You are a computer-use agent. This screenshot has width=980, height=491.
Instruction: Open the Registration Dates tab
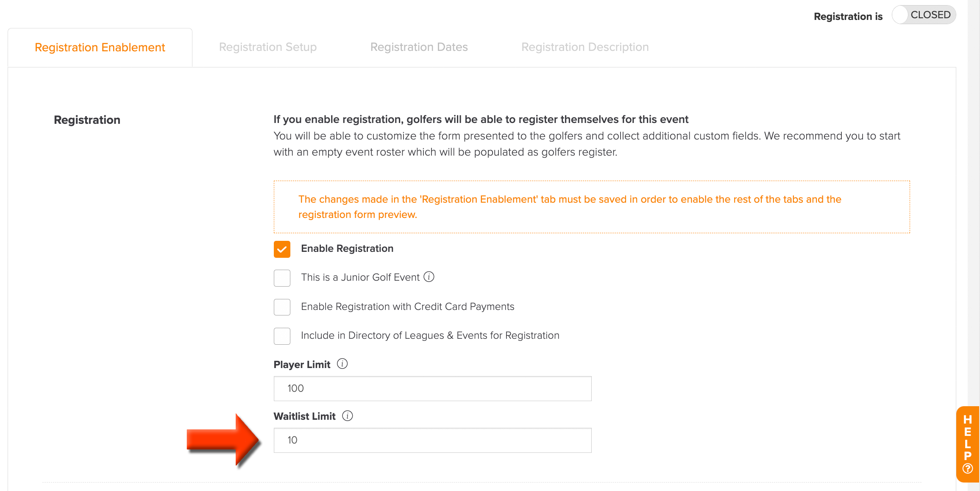coord(419,47)
